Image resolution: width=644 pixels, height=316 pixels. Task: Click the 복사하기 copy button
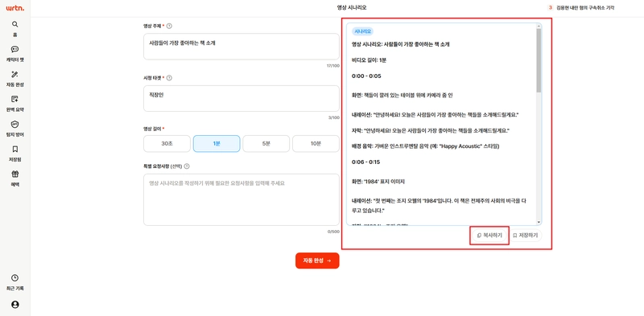(x=489, y=236)
